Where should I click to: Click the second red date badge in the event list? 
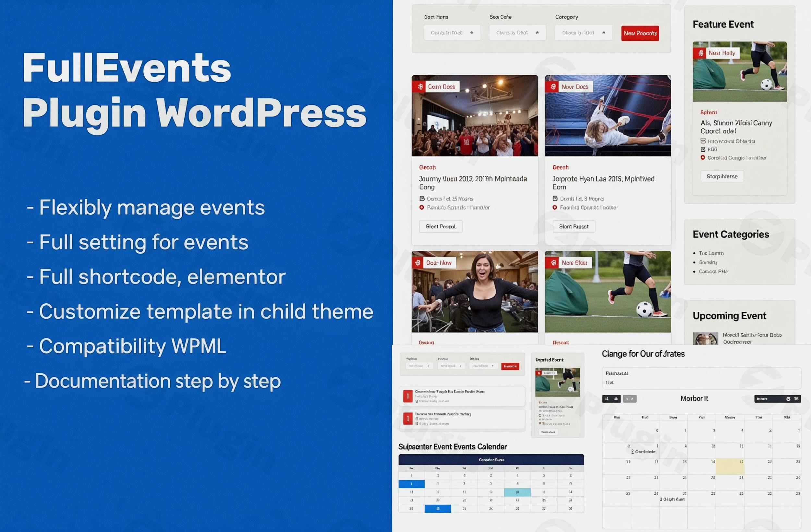click(408, 418)
